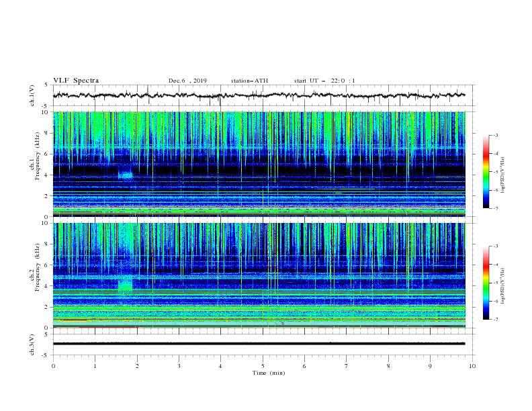Click the ch.1 spectrogram color scale bar
Image resolution: width=532 pixels, height=411 pixels.
486,172
